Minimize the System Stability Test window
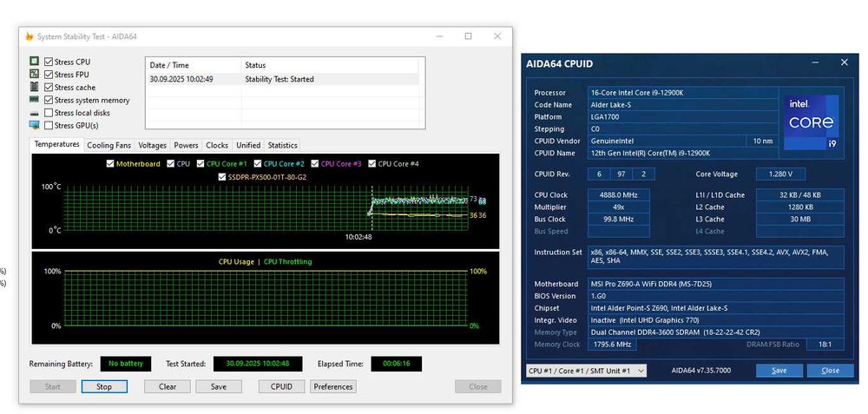 [439, 36]
